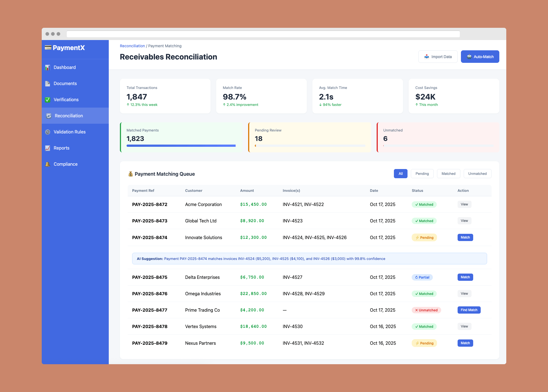Click the PaymentX credit card logo icon
Image resolution: width=548 pixels, height=392 pixels.
click(x=48, y=48)
